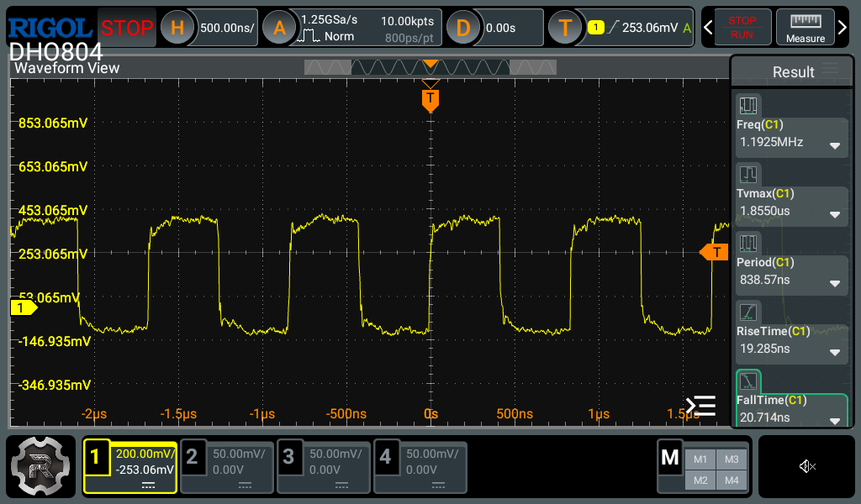Expand the Freq(C1) measurement dropdown
The width and height of the screenshot is (861, 504).
(835, 144)
